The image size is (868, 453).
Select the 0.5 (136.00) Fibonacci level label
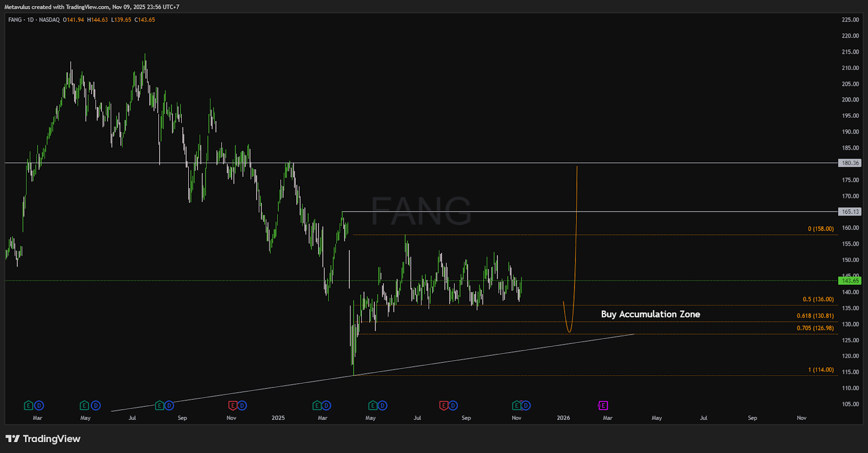click(818, 299)
